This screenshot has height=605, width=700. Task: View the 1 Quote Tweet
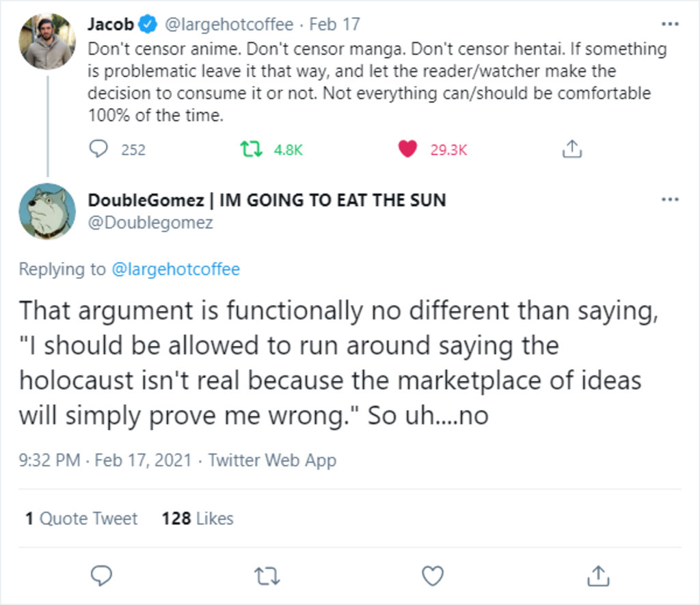[81, 519]
